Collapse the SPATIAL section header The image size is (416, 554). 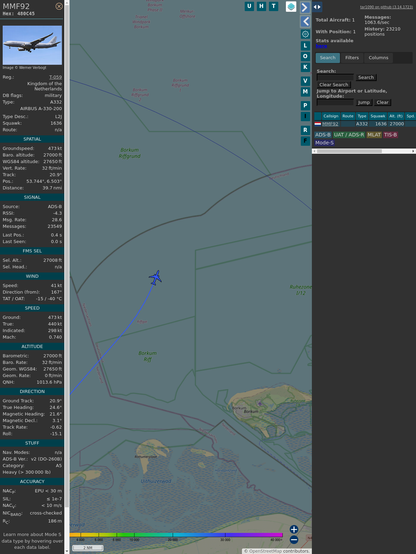(x=32, y=139)
